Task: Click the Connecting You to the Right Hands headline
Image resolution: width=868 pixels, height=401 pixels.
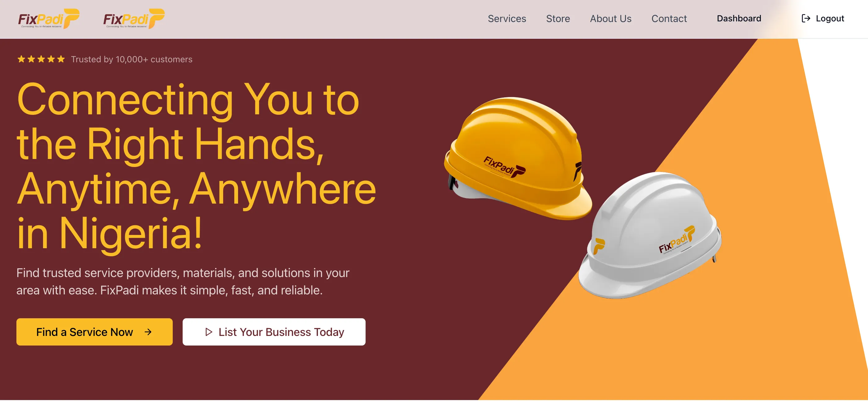Action: click(x=196, y=166)
